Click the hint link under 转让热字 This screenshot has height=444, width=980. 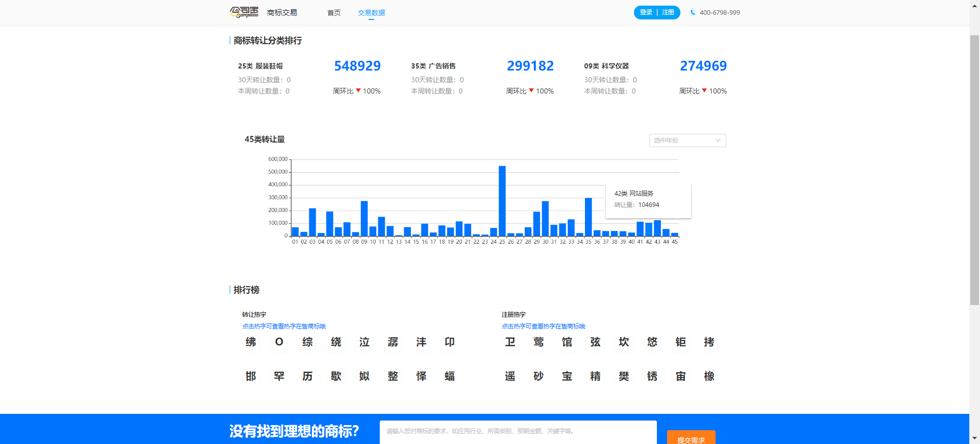point(284,326)
